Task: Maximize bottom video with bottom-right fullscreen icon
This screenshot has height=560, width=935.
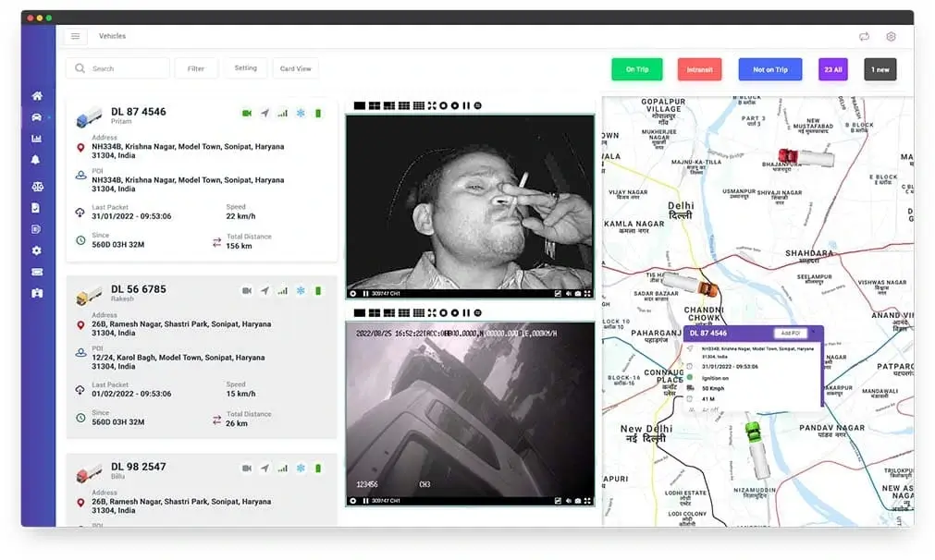Action: tap(588, 501)
